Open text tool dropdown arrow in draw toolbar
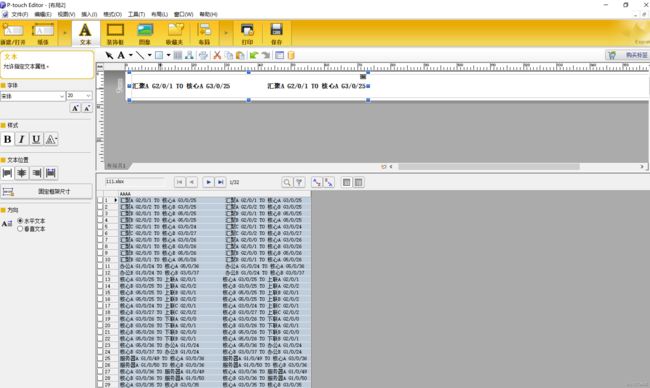 coord(131,55)
